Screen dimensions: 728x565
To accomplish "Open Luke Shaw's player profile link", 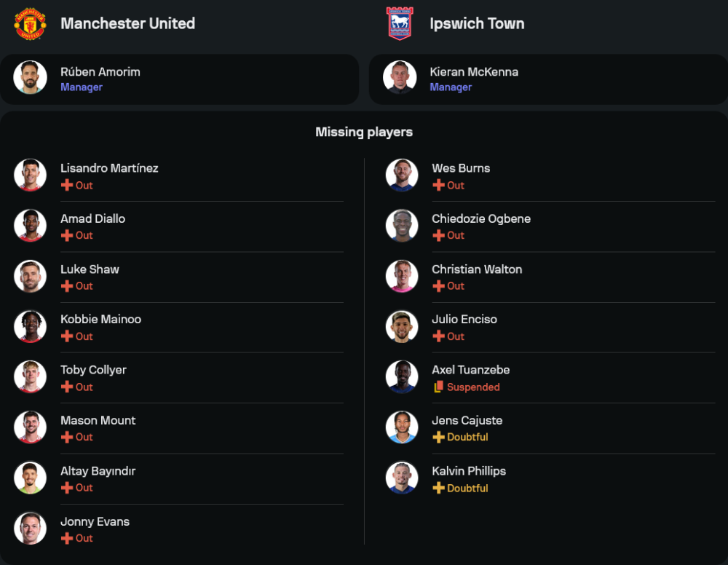I will pos(90,269).
